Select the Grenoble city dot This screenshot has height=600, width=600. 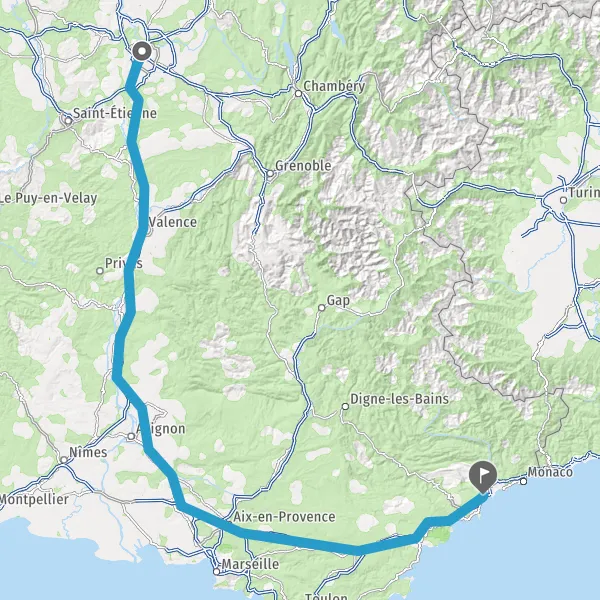coord(270,174)
